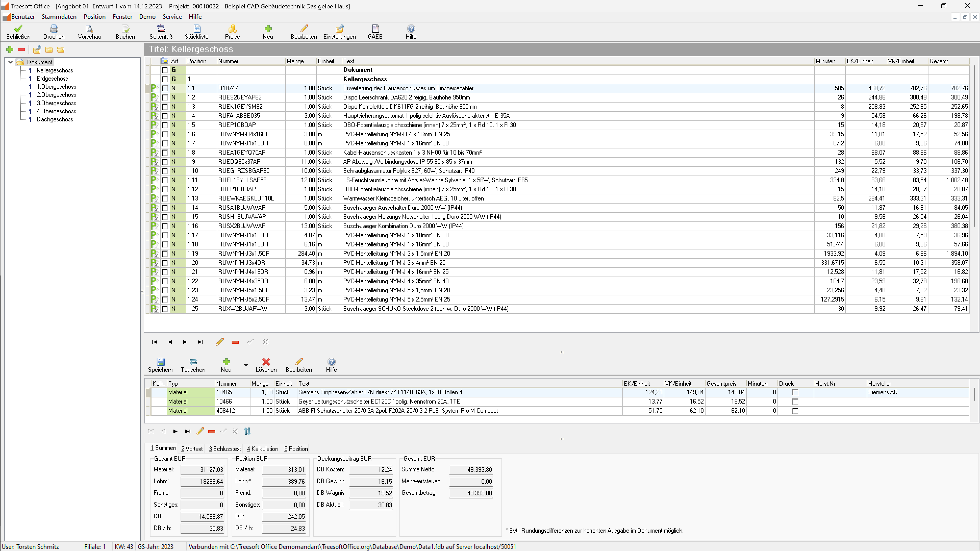980x551 pixels.
Task: Click the sort icon in material navigator
Action: 247,431
